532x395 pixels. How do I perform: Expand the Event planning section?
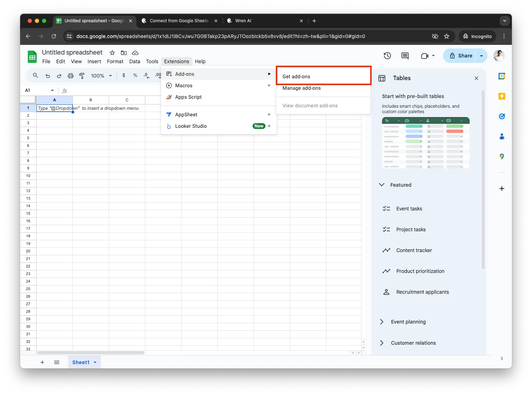pyautogui.click(x=382, y=322)
